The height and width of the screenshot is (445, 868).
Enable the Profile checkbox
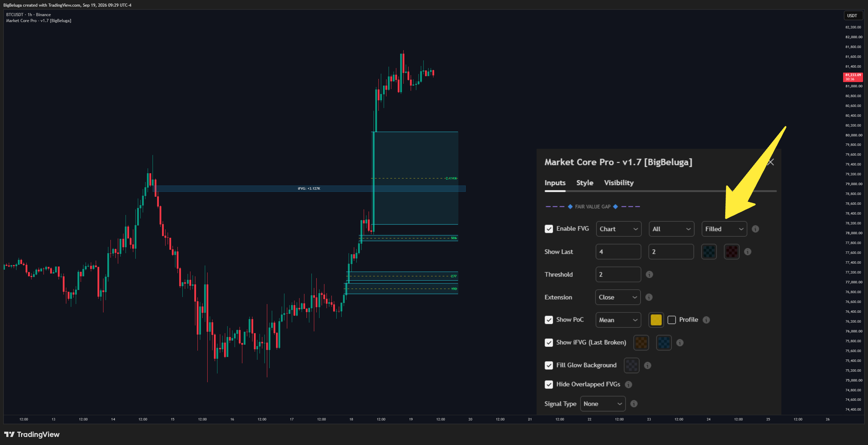coord(672,320)
